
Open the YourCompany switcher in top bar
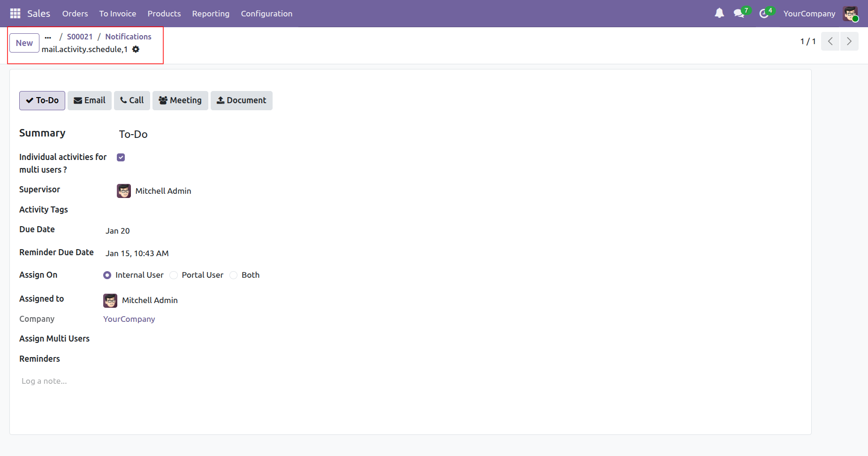(x=809, y=14)
